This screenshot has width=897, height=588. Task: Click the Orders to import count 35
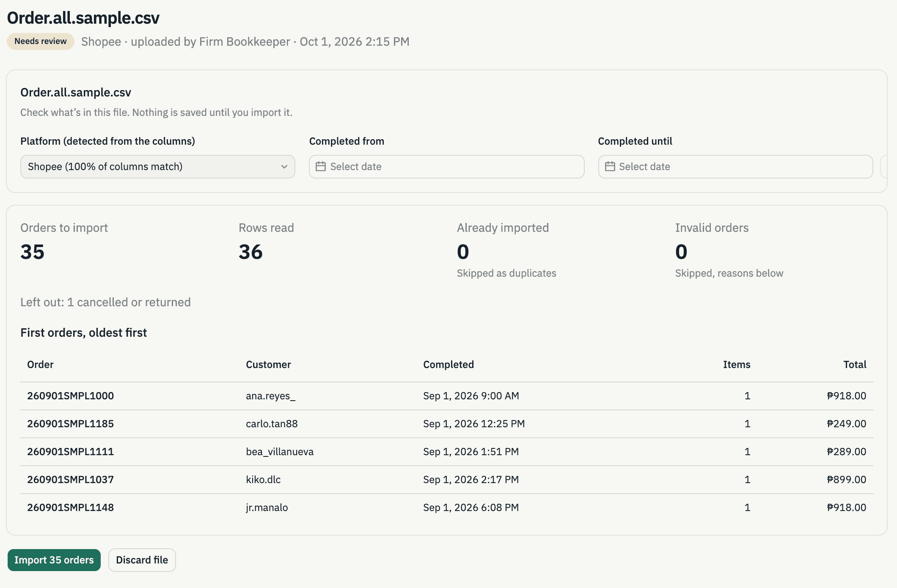pyautogui.click(x=33, y=252)
